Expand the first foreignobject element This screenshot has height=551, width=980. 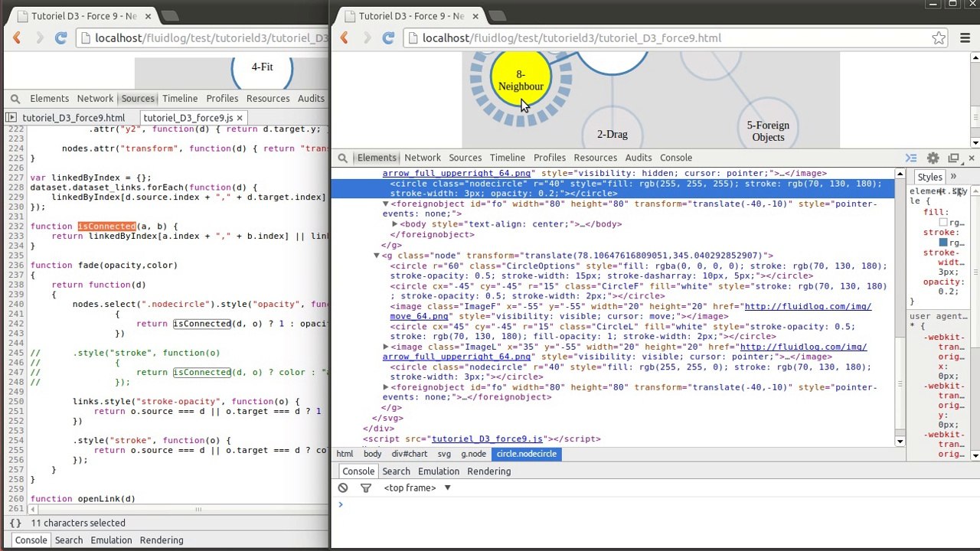point(386,204)
